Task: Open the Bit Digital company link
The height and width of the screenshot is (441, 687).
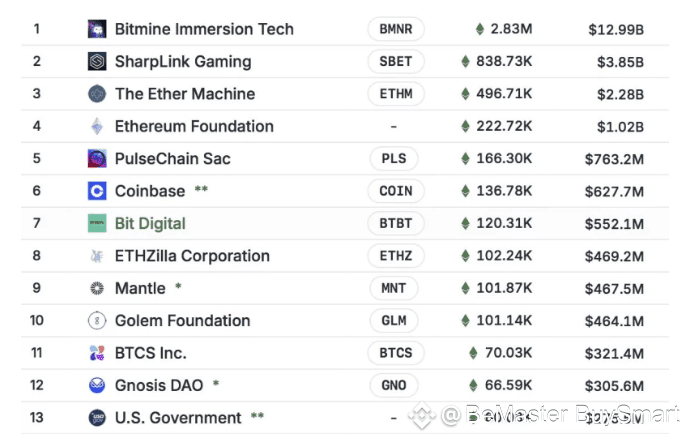Action: click(x=150, y=223)
